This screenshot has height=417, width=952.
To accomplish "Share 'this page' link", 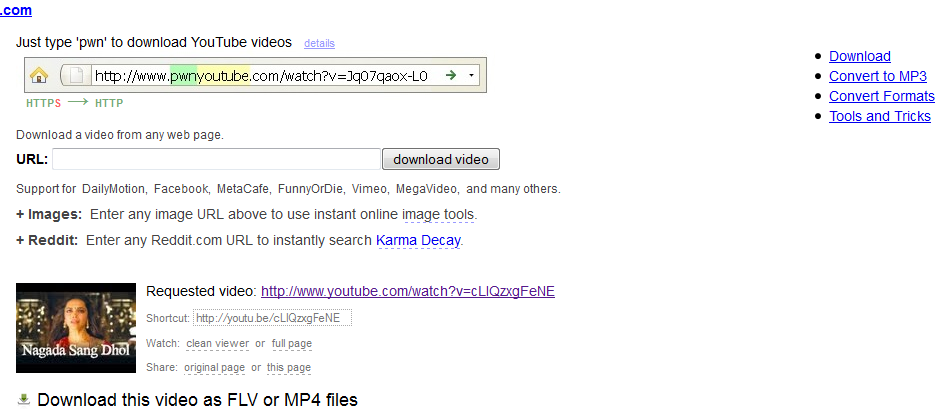I will (x=289, y=368).
